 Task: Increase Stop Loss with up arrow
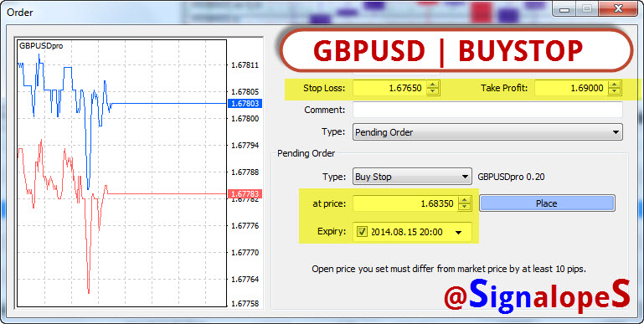(433, 85)
